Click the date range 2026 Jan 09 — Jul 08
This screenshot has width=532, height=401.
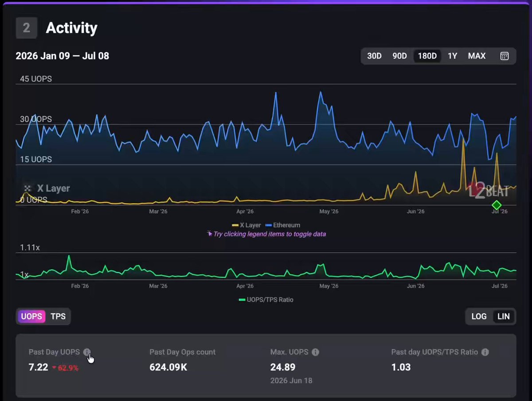(63, 56)
